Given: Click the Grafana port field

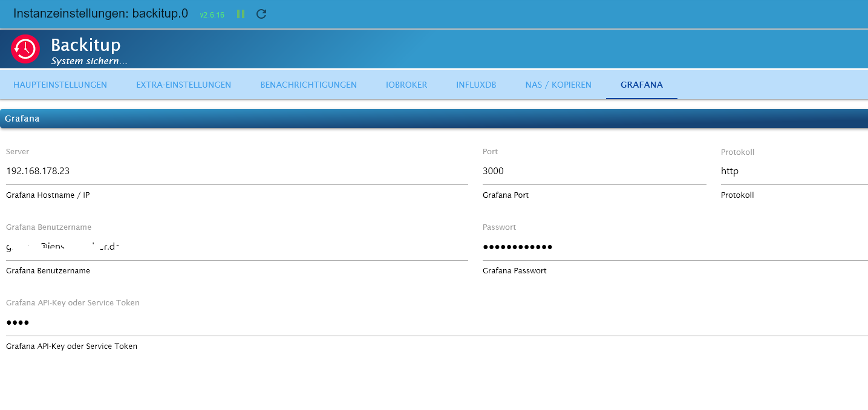Looking at the screenshot, I should pyautogui.click(x=595, y=171).
